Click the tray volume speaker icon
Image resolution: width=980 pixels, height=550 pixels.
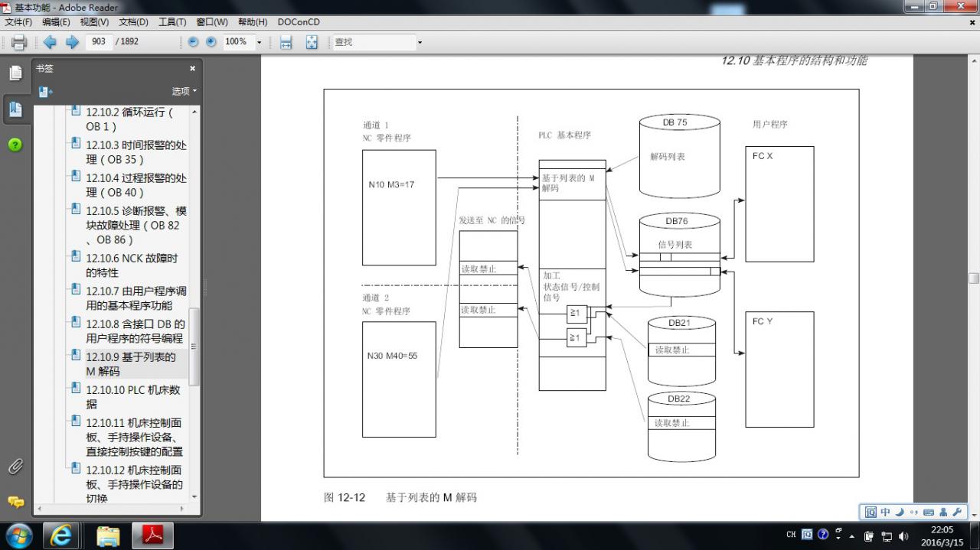point(903,536)
